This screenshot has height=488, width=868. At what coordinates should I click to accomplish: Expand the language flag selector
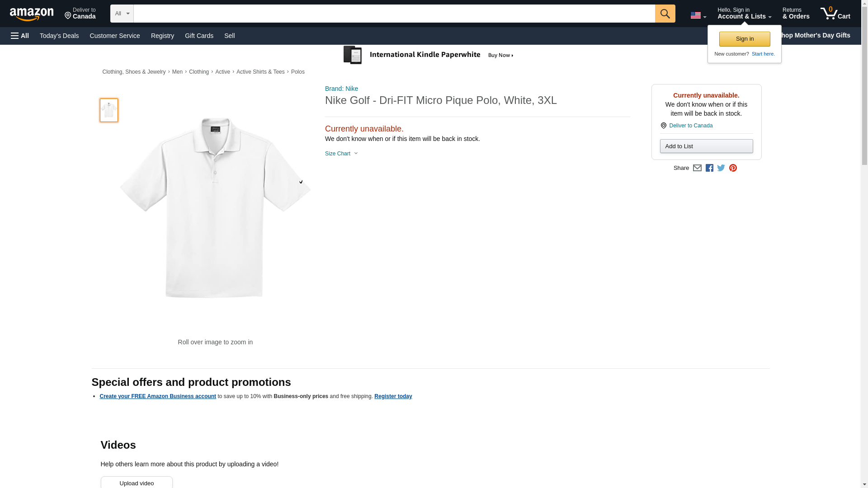tap(698, 15)
